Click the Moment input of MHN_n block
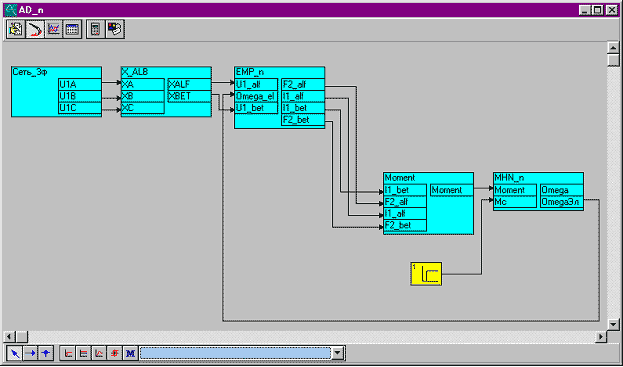Screen dimensions: 623x367 pos(515,190)
